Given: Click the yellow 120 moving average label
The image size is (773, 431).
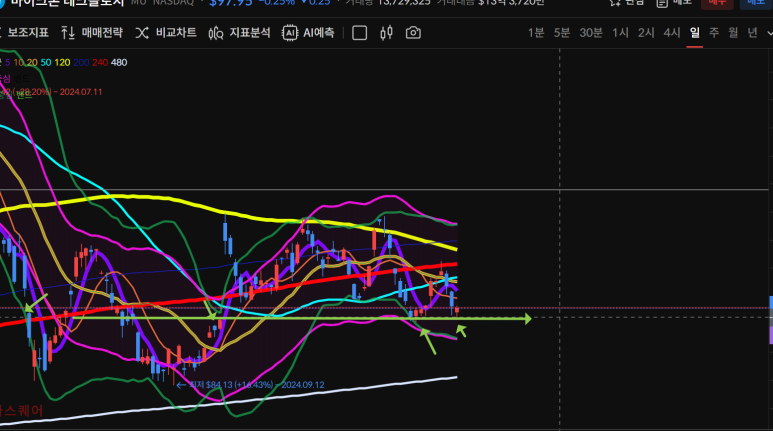Looking at the screenshot, I should coord(62,63).
